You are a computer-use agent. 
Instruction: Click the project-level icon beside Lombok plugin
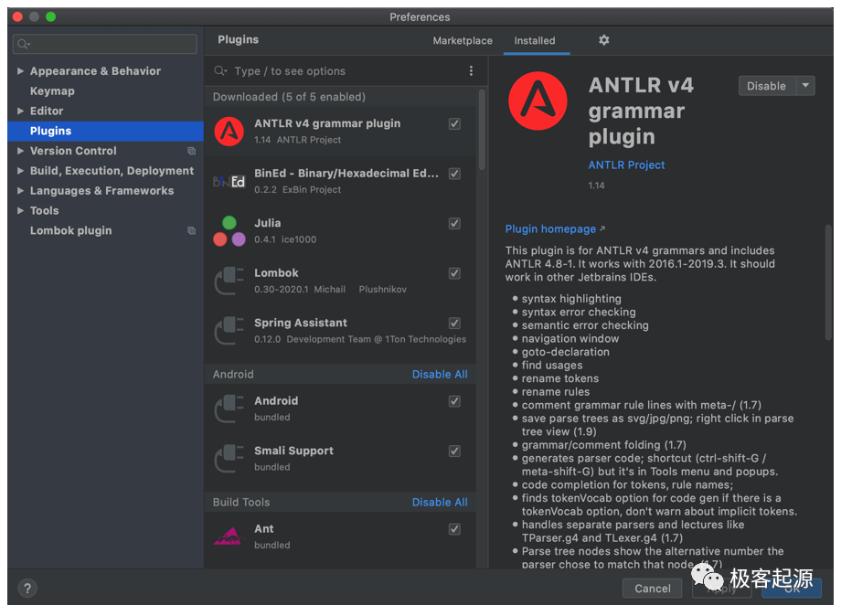click(191, 230)
